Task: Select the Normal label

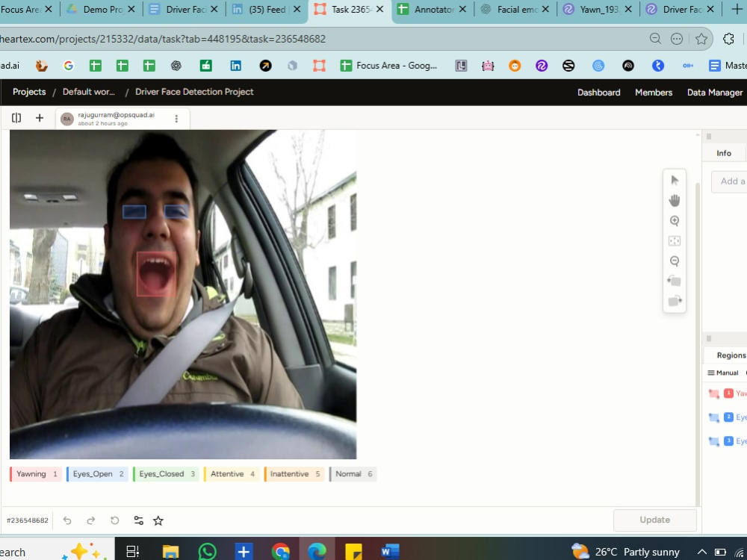Action: tap(353, 474)
